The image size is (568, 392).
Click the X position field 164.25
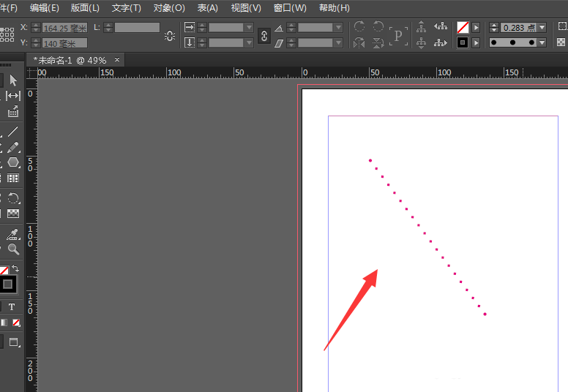(64, 28)
